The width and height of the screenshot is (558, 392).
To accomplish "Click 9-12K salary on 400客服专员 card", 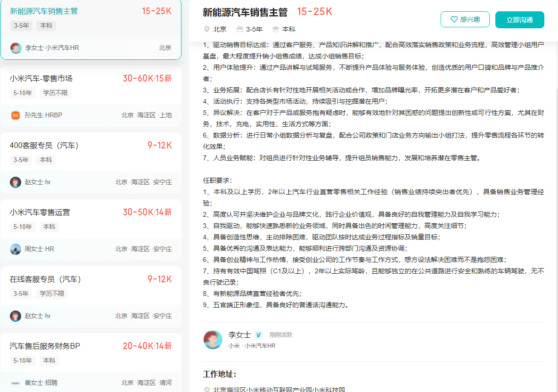I will point(160,145).
